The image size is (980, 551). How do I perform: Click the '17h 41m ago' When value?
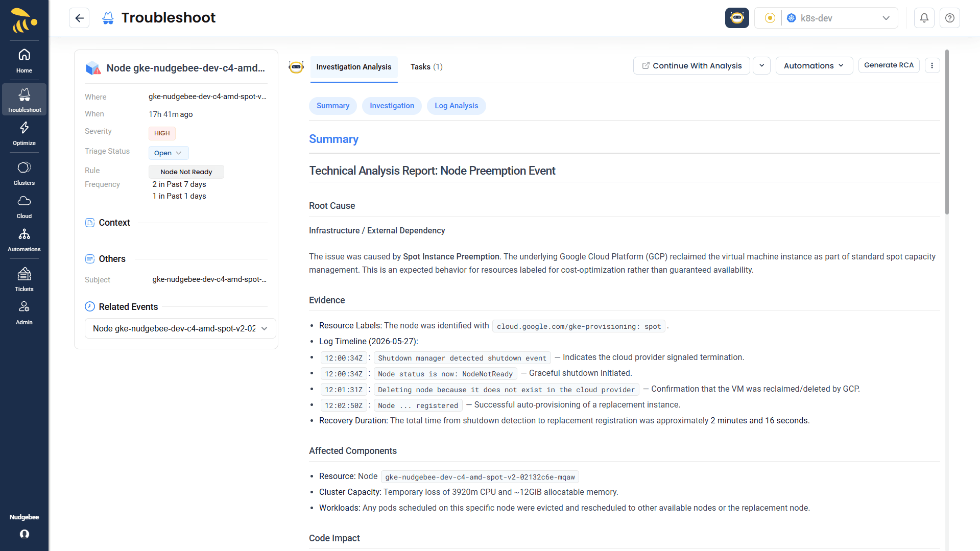click(x=171, y=114)
